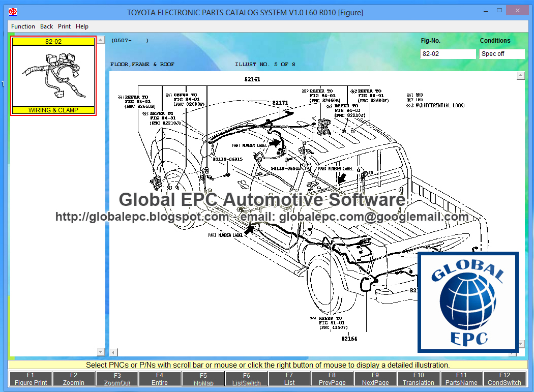Screen dimensions: 534x392
Task: Click the F2 ZoomIn button
Action: pos(74,379)
